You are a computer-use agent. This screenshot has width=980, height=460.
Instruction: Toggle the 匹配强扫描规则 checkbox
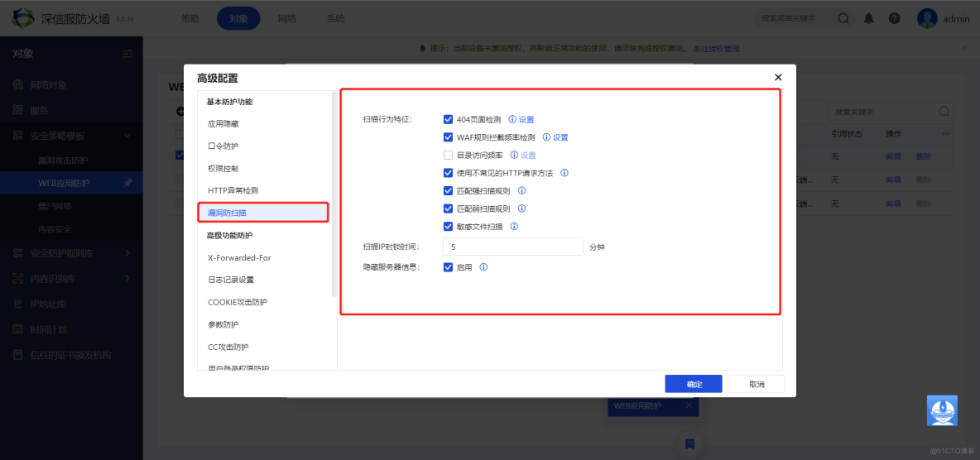[448, 190]
